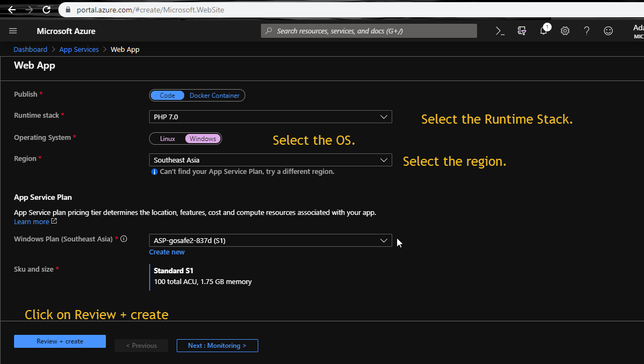Viewport: 644px width, 364px height.
Task: Click the Standard S1 sku text
Action: (173, 271)
